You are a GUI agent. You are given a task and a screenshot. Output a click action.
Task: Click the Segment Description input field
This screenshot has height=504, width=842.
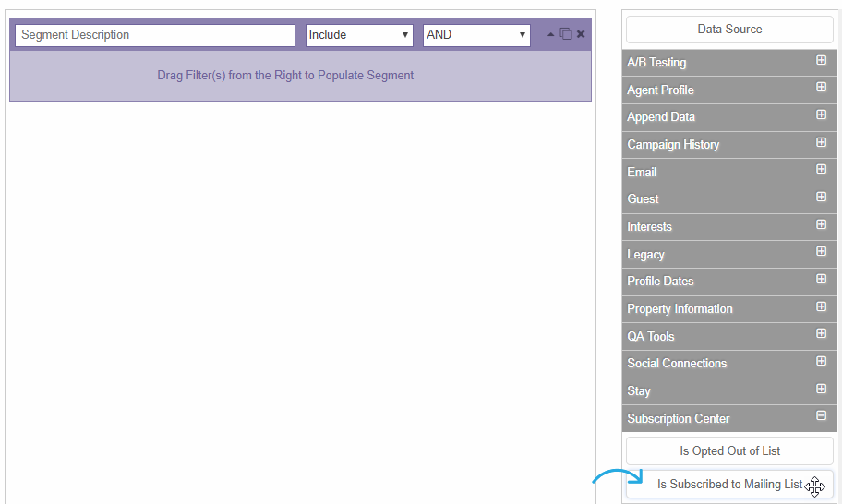155,35
